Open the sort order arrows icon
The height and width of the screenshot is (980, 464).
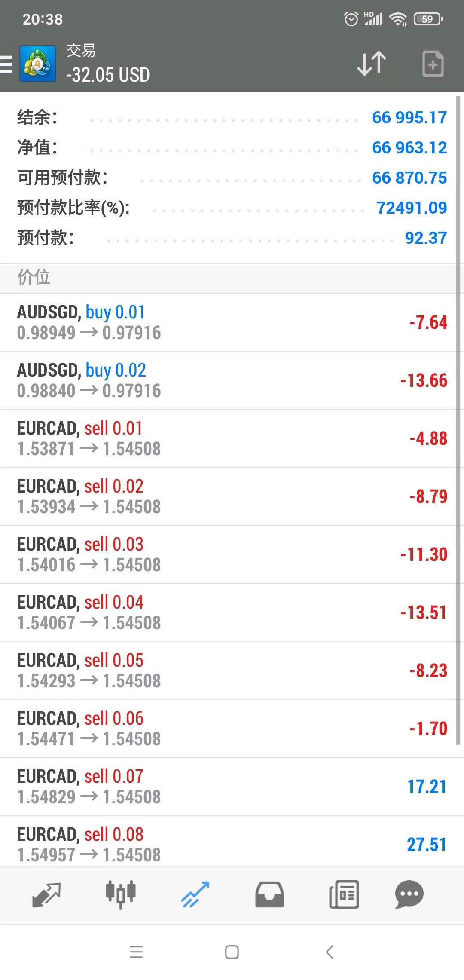click(x=372, y=64)
